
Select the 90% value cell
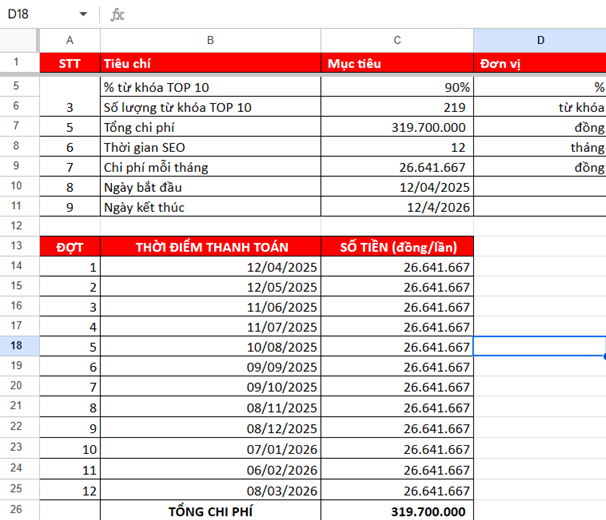tap(397, 87)
